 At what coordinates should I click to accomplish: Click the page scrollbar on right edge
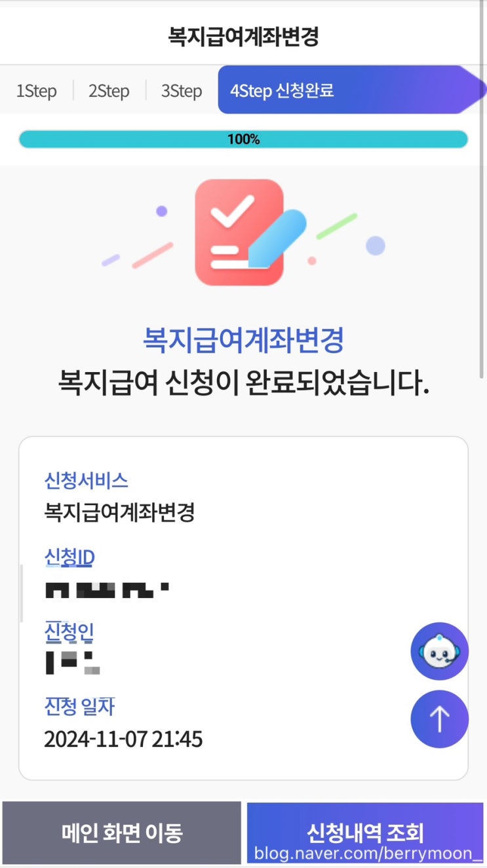pyautogui.click(x=483, y=197)
